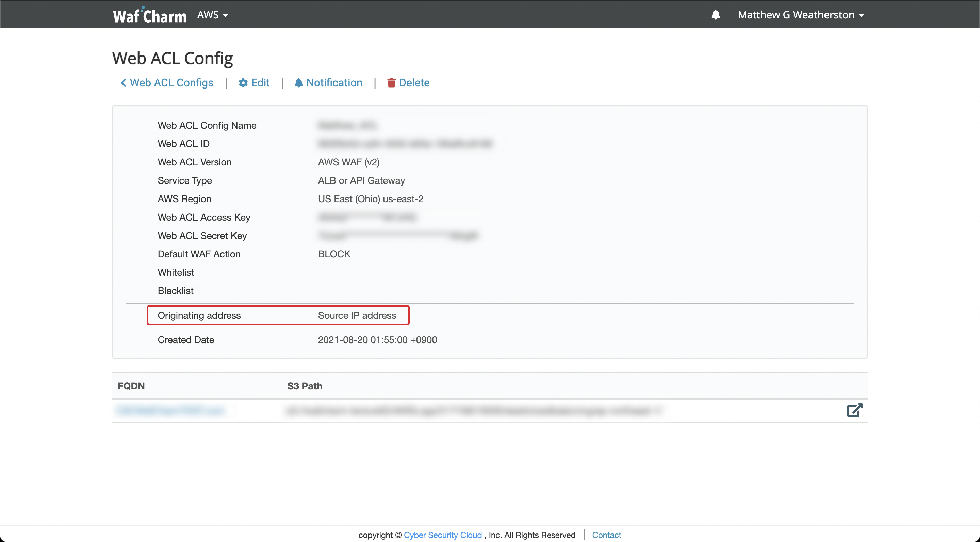The height and width of the screenshot is (542, 980).
Task: Open the Notification settings link
Action: pyautogui.click(x=328, y=83)
